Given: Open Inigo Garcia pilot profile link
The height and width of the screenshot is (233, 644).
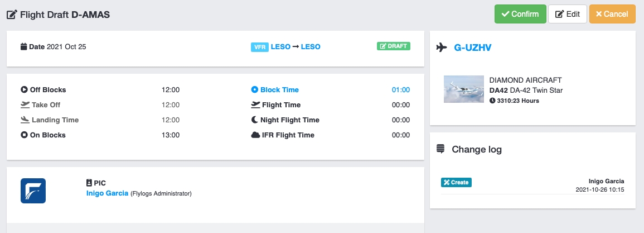Looking at the screenshot, I should pyautogui.click(x=107, y=193).
